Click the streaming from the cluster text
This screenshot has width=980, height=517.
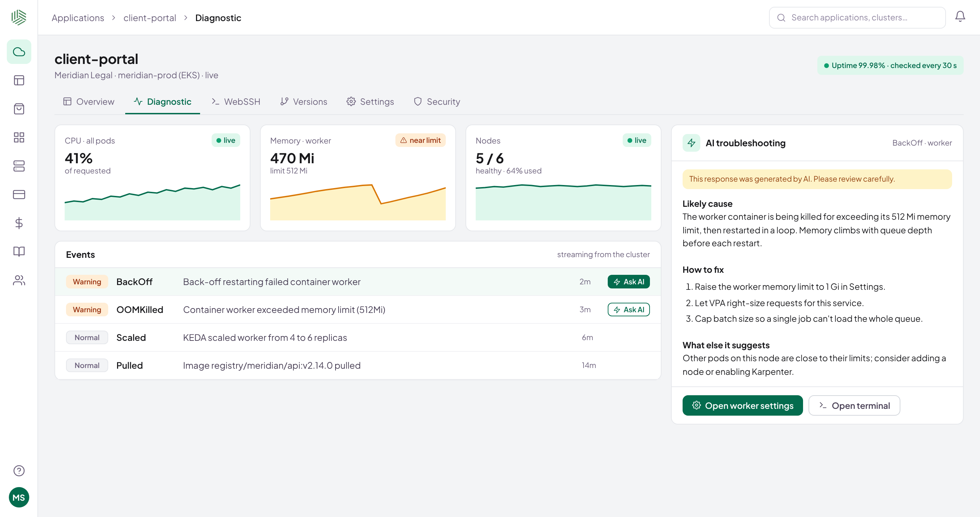(x=603, y=254)
